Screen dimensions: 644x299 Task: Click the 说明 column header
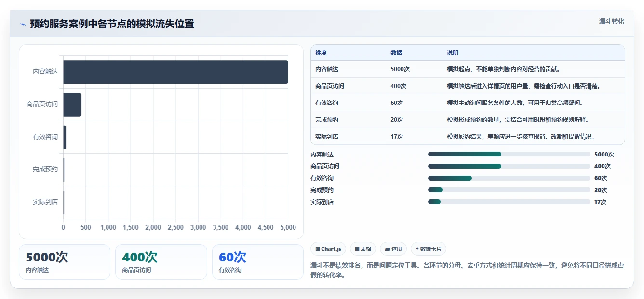(x=453, y=53)
